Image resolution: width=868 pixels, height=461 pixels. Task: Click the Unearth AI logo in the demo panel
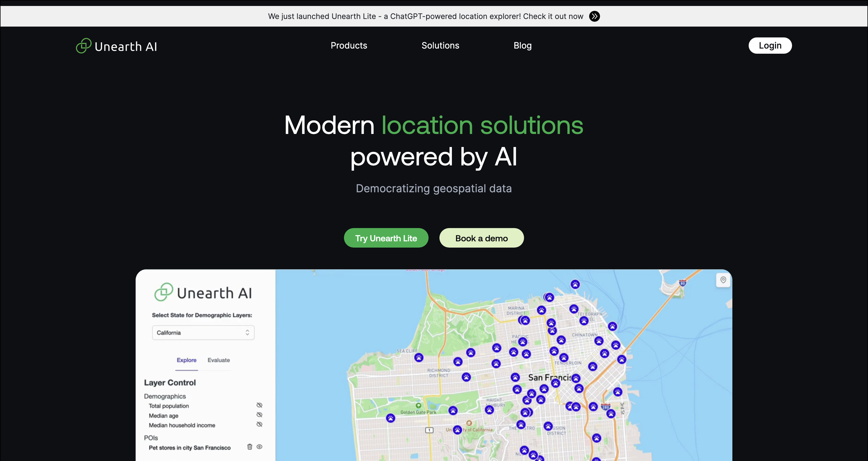pos(203,292)
